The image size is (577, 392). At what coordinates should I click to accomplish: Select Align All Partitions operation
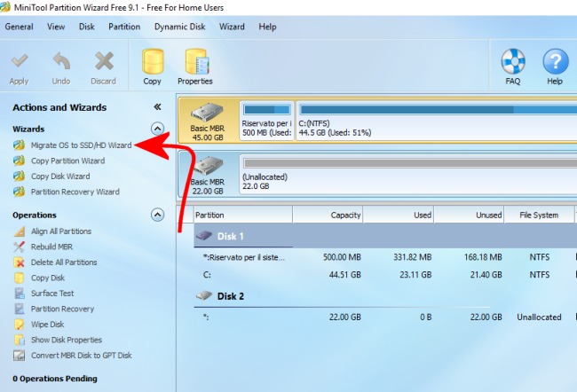(61, 231)
